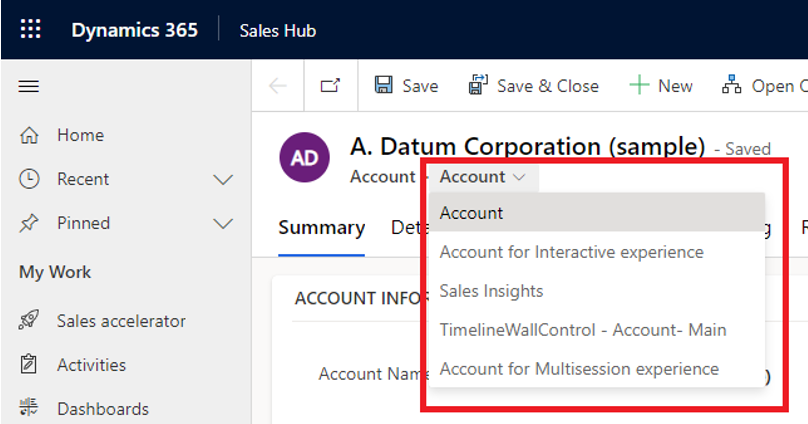
Task: Open the Account form selector dropdown
Action: coord(483,177)
